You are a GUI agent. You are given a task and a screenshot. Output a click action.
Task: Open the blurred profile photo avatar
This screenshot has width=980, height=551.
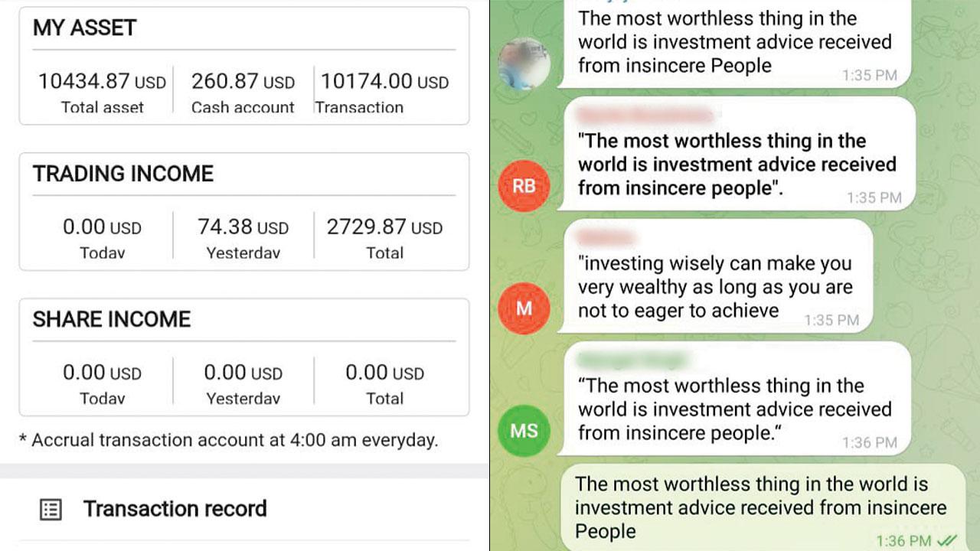pos(524,64)
